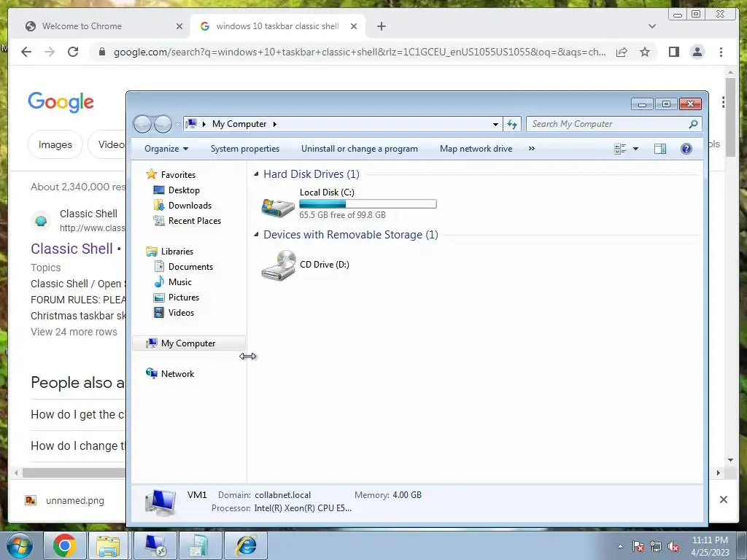Viewport: 747px width, 560px height.
Task: Select Network in navigation pane
Action: point(170,374)
